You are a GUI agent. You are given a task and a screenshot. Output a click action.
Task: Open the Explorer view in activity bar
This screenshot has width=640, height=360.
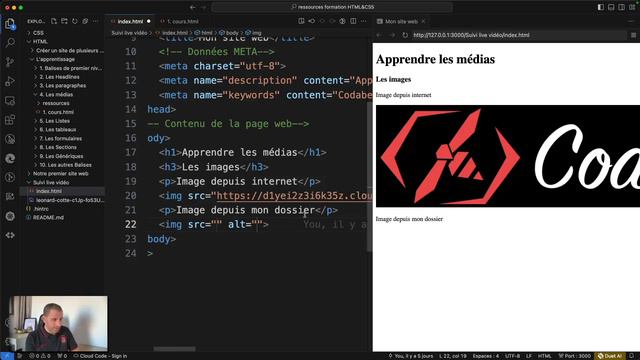tap(10, 24)
